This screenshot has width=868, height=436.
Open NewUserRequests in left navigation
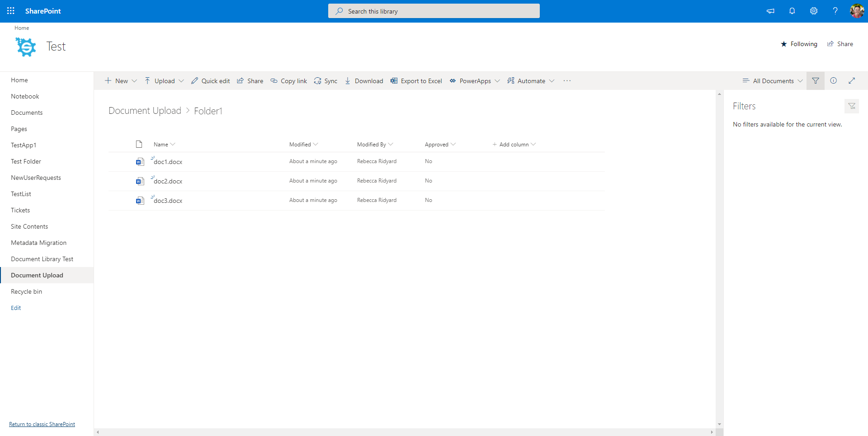[x=36, y=178]
